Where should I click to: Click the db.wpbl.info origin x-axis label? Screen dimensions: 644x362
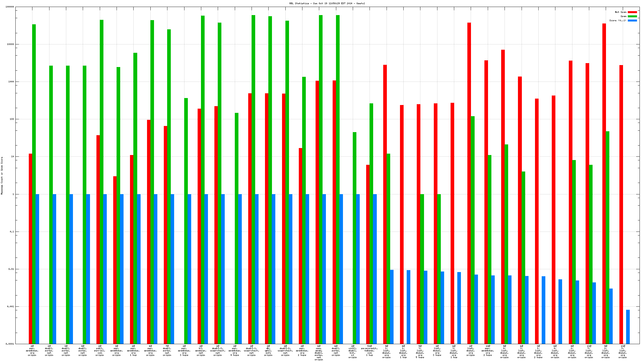(268, 351)
